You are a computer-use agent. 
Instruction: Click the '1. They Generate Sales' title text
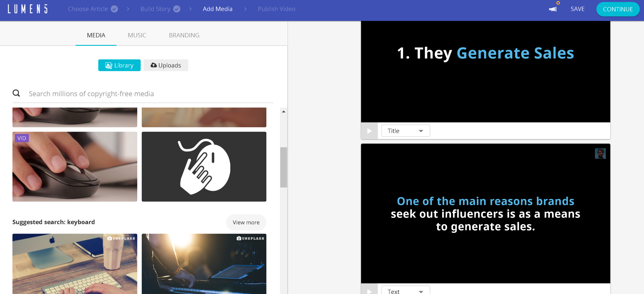(485, 53)
